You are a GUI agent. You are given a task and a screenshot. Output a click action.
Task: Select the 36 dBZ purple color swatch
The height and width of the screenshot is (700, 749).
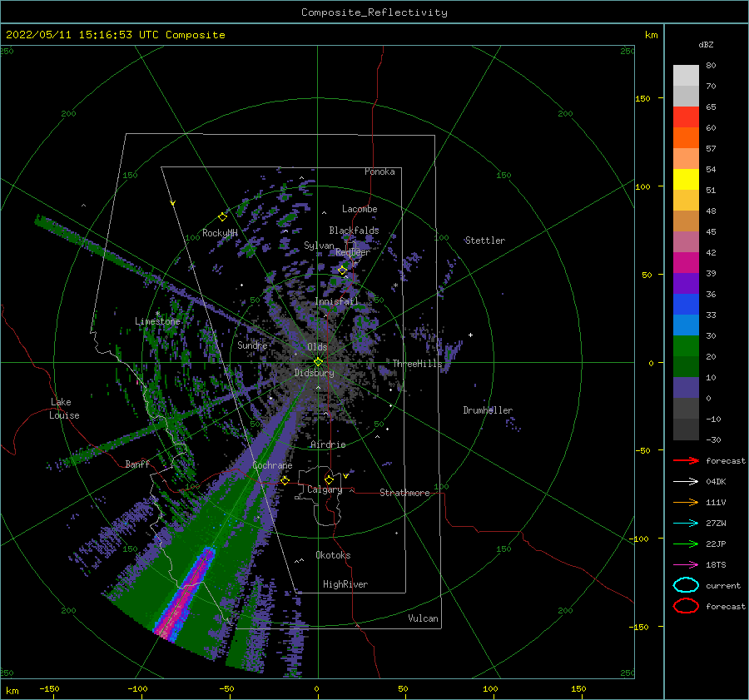(686, 283)
